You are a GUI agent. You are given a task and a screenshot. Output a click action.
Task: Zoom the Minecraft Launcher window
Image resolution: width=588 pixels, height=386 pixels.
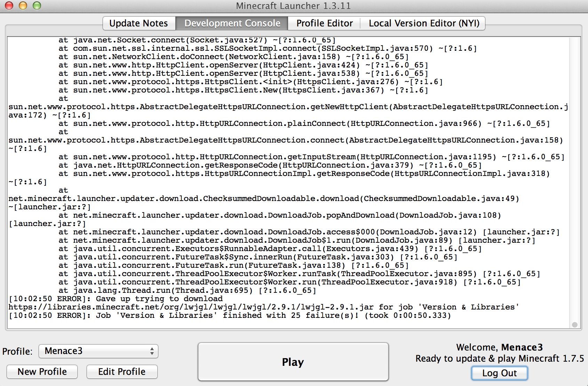coord(37,6)
